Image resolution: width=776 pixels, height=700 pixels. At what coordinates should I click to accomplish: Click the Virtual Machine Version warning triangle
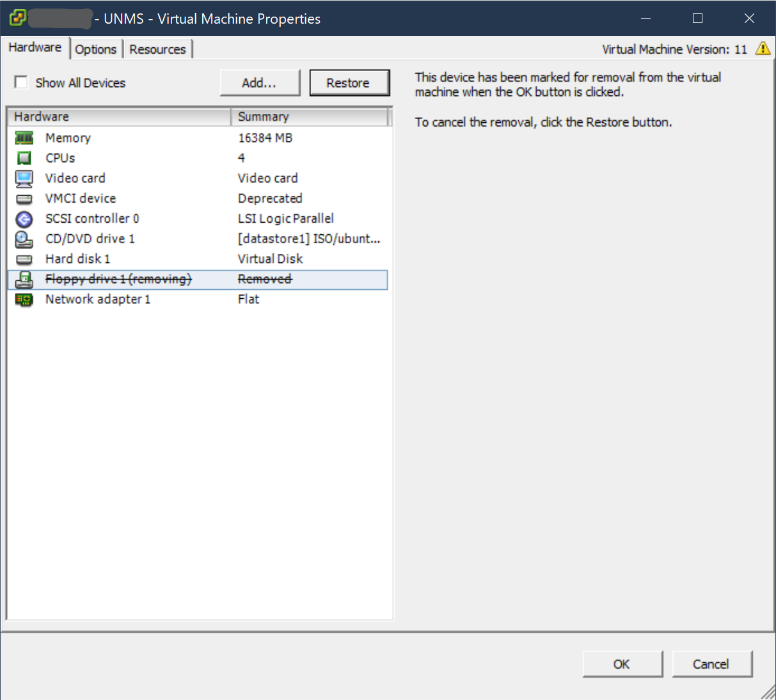[763, 49]
